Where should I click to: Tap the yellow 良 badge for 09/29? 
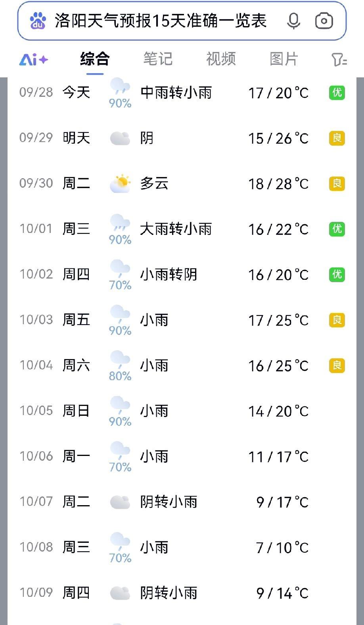pos(337,138)
